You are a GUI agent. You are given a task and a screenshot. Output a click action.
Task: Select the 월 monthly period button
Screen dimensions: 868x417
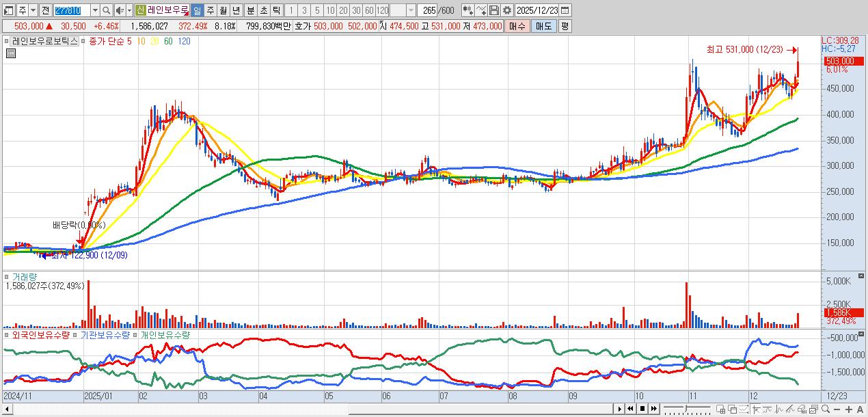point(223,10)
